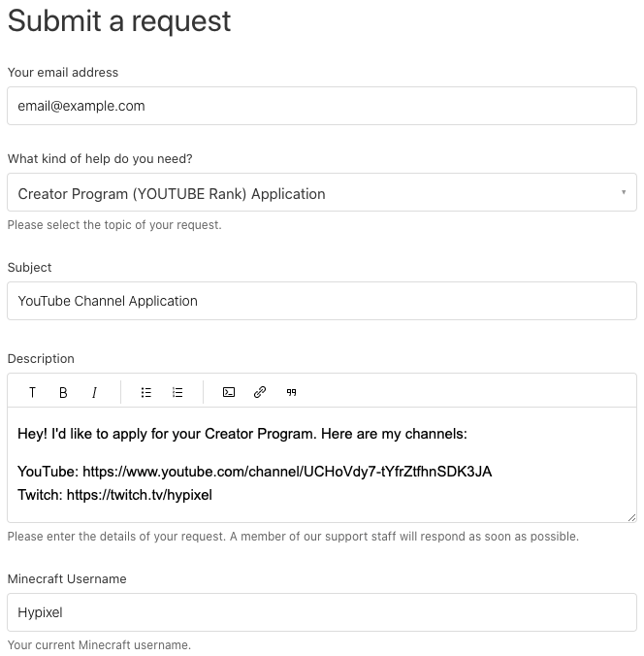Viewport: 644px width, 656px height.
Task: Select the text style (T) formatting tool
Action: click(32, 392)
